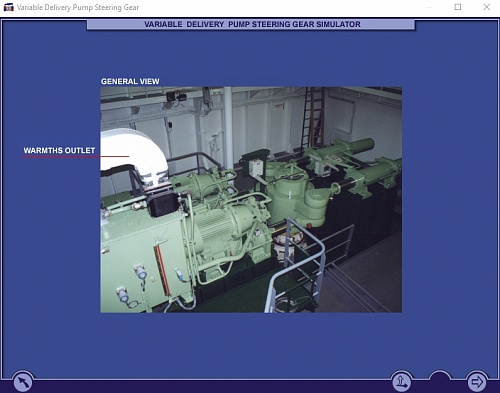The image size is (500, 393).
Task: Click the white control box on the stand
Action: click(256, 168)
